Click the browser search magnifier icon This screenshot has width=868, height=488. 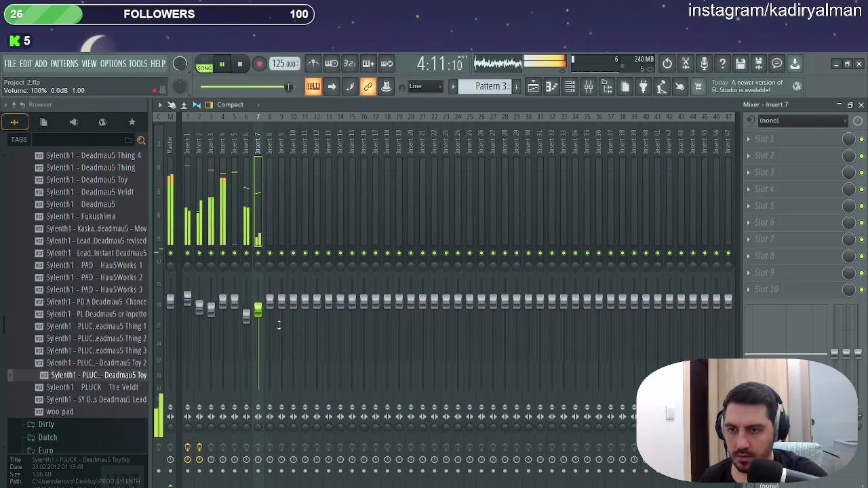click(141, 140)
